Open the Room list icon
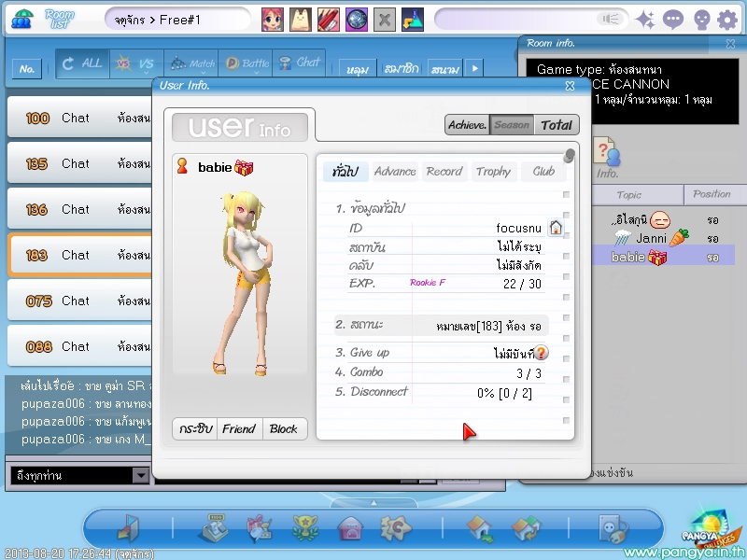The image size is (747, 560). coord(21,19)
